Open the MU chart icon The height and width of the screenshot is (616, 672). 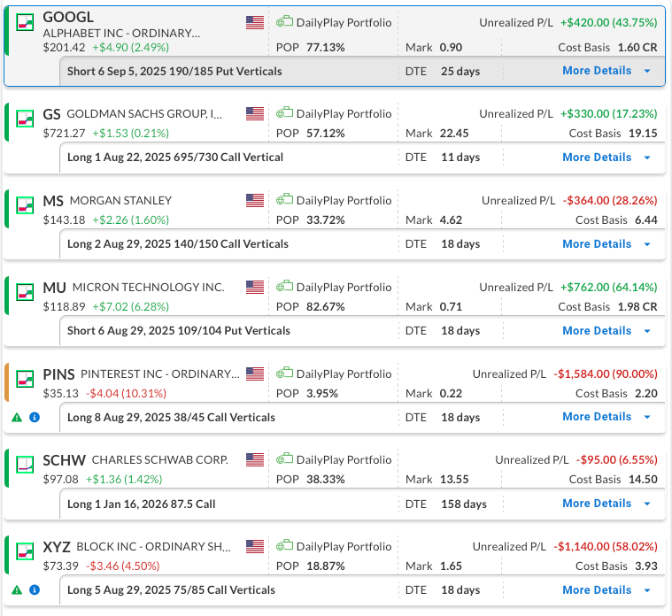[25, 292]
